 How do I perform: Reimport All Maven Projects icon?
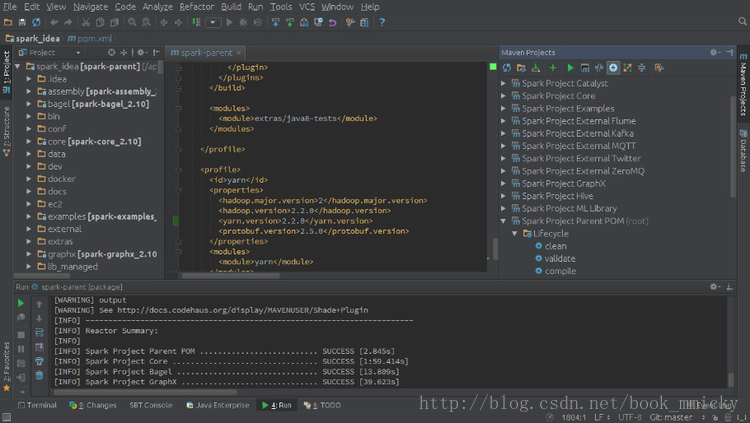pyautogui.click(x=507, y=68)
